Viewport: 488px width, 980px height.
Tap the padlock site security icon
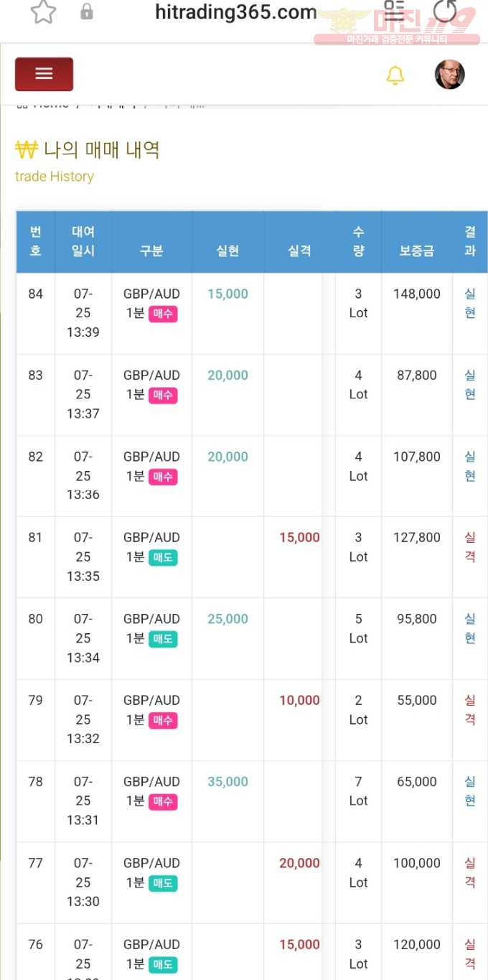(x=87, y=11)
